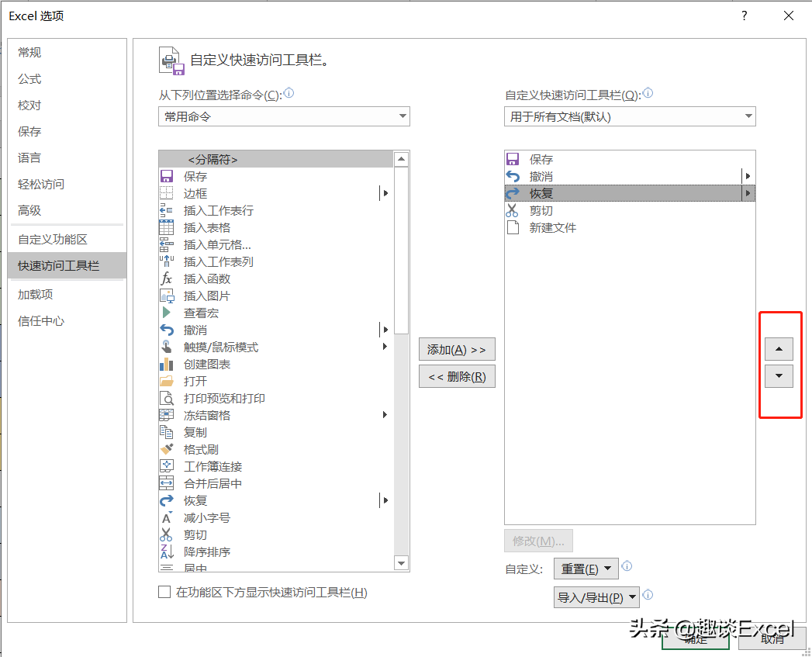This screenshot has height=657, width=812.
Task: Click the info icon beside 导入/导出 button
Action: (x=648, y=595)
